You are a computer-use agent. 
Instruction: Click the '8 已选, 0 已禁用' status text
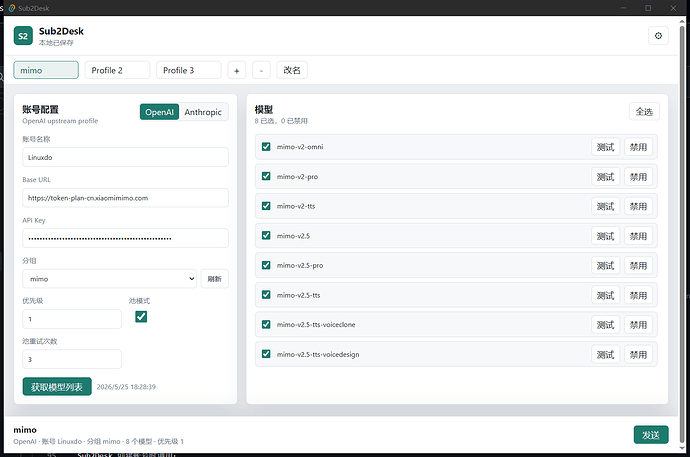[x=281, y=121]
